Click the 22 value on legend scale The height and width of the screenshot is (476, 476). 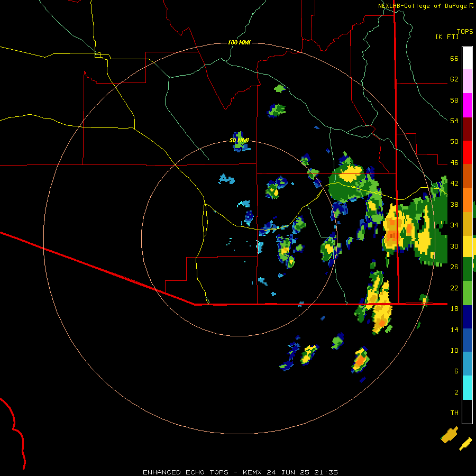click(454, 288)
